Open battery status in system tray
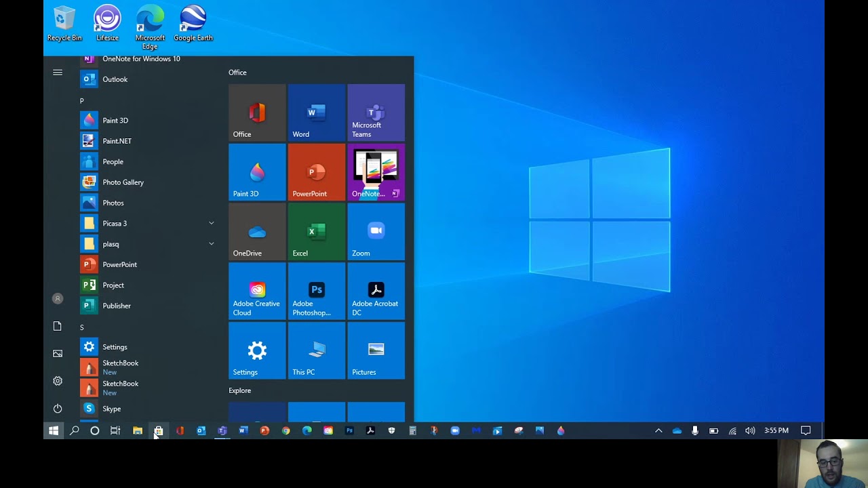Image resolution: width=868 pixels, height=488 pixels. 713,430
